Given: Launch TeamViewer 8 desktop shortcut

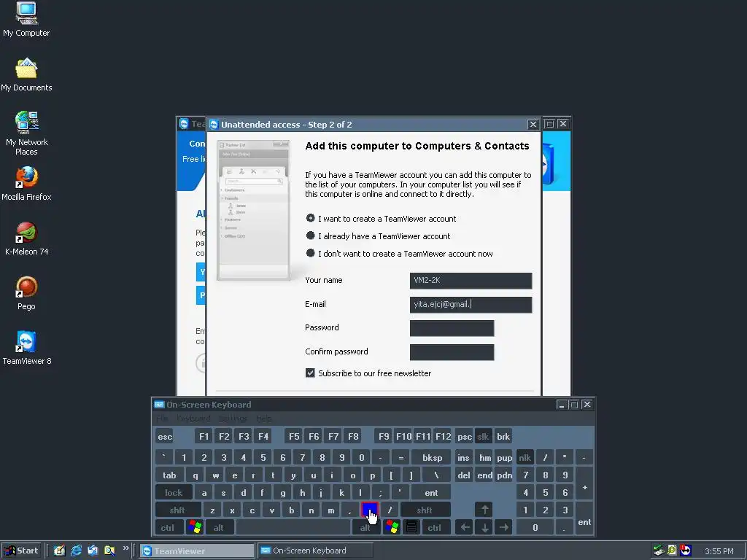Looking at the screenshot, I should click(x=26, y=348).
